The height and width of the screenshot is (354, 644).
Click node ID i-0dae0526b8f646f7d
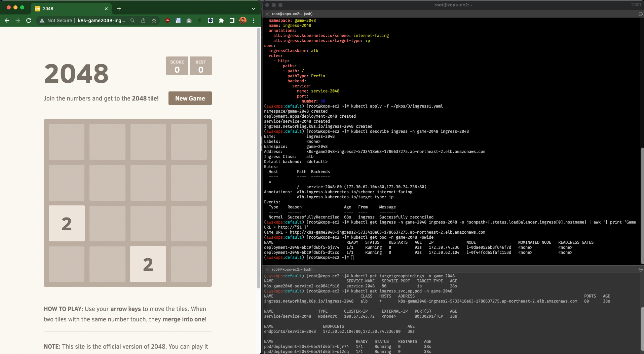click(489, 247)
